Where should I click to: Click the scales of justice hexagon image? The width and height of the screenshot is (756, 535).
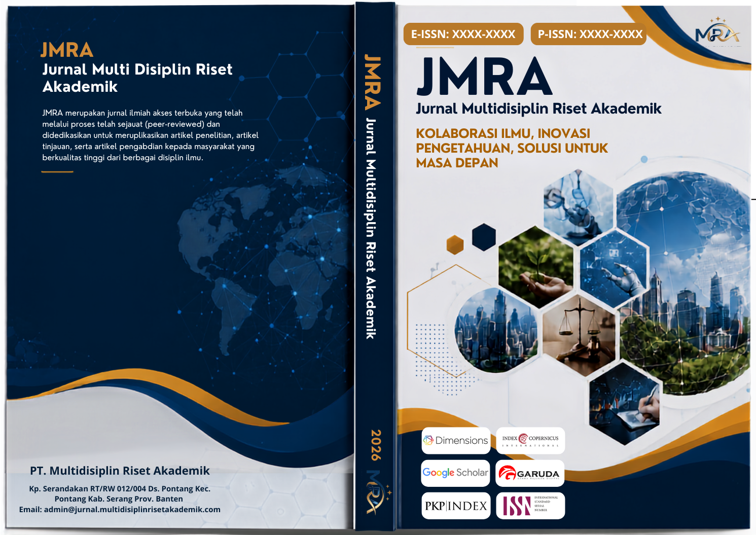(579, 335)
